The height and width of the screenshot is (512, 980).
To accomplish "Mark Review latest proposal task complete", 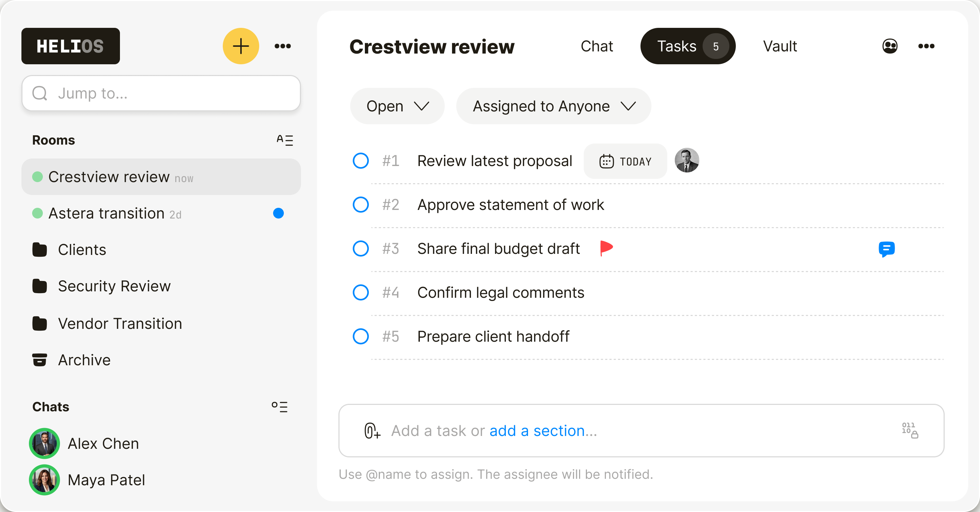I will point(360,161).
